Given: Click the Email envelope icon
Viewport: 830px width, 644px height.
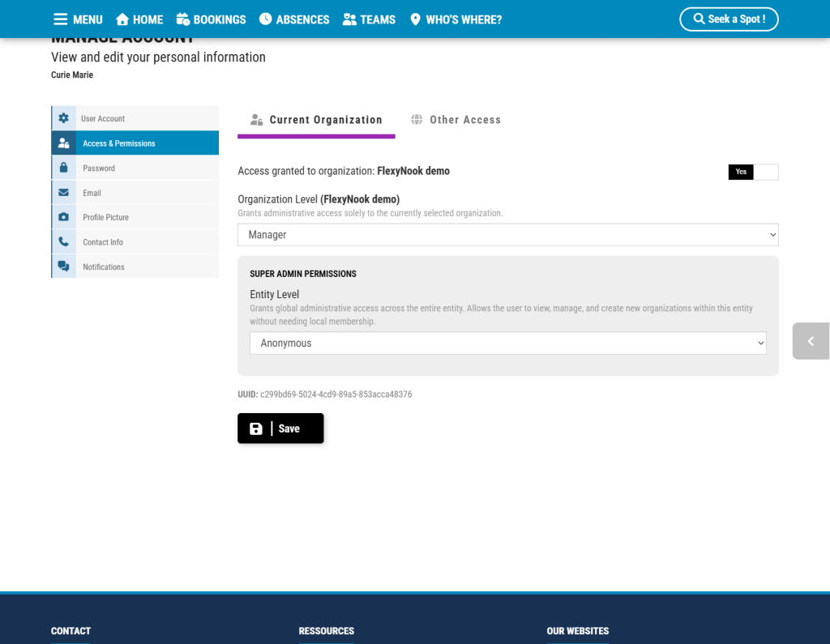Looking at the screenshot, I should pos(63,193).
